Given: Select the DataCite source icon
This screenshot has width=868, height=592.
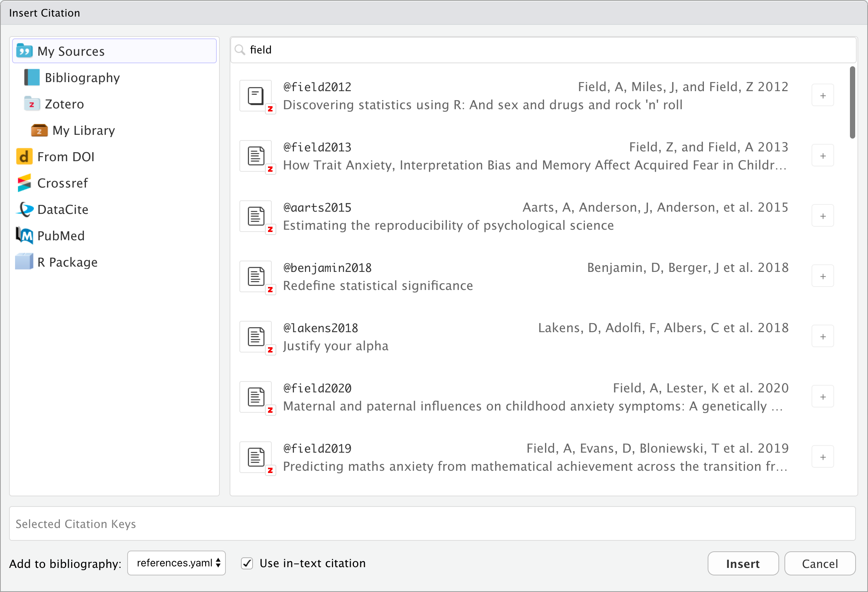Looking at the screenshot, I should tap(24, 209).
